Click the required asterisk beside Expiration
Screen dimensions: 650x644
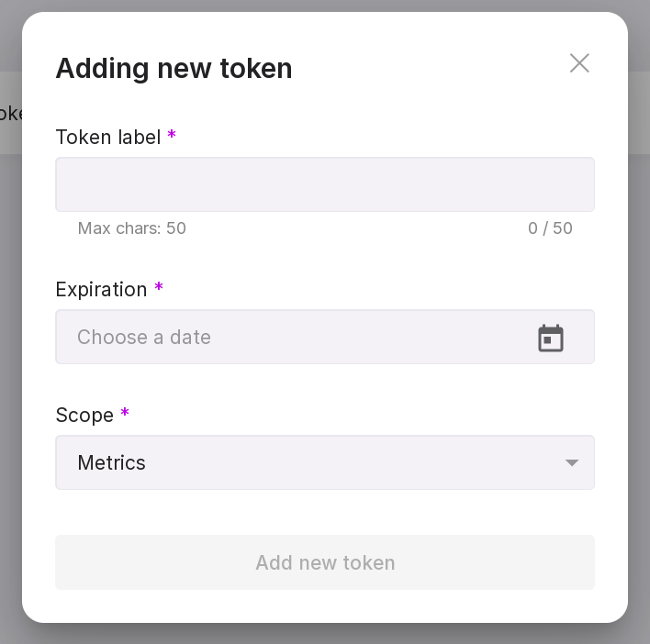[159, 288]
